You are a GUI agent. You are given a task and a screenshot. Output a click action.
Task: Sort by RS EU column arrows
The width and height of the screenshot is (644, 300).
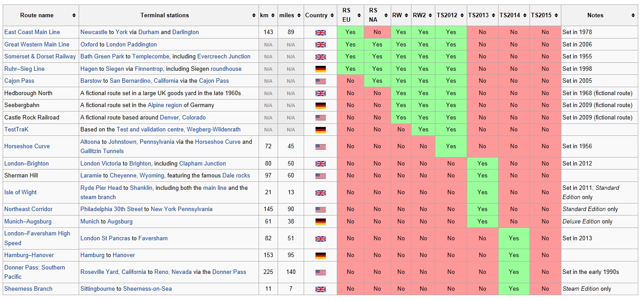pyautogui.click(x=359, y=15)
